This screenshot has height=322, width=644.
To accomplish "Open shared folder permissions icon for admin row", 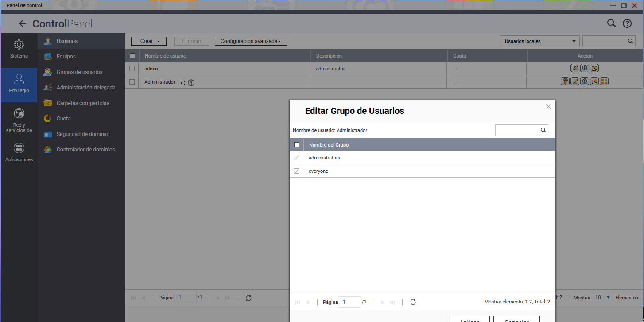I will pyautogui.click(x=594, y=68).
